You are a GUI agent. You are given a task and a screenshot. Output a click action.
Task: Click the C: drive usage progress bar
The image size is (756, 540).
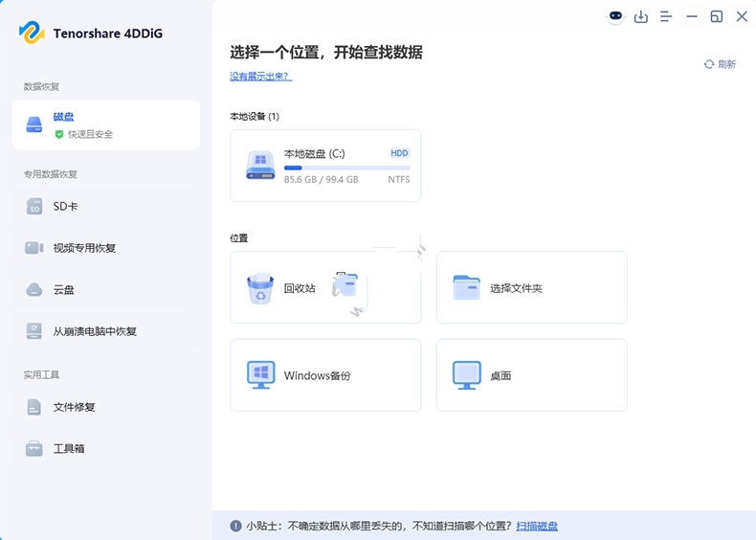346,168
